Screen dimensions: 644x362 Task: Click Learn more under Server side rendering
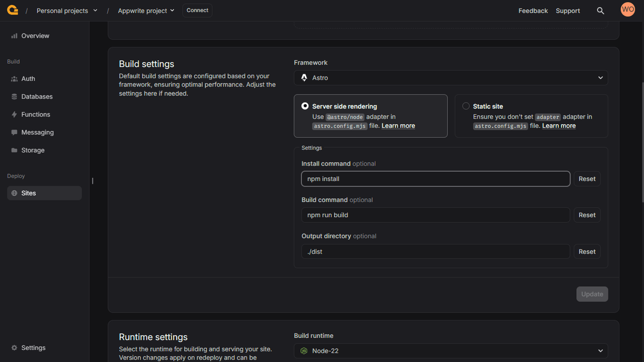coord(398,125)
